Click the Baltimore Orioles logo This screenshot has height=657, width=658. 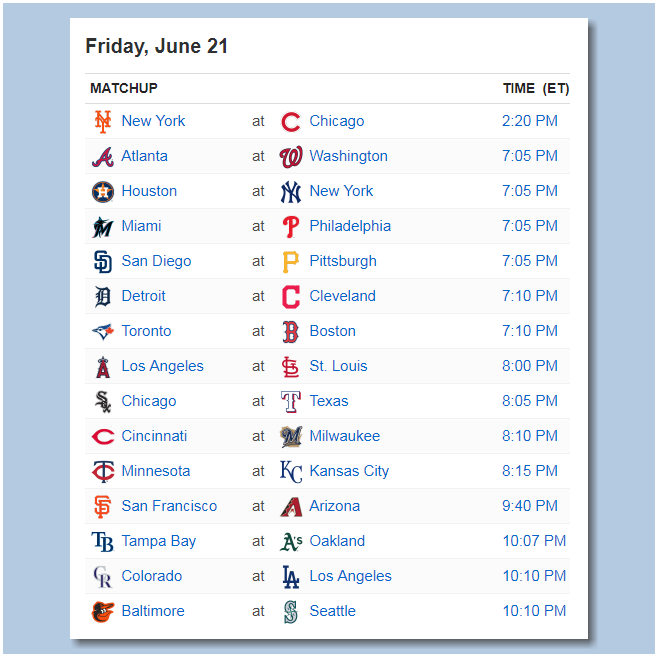point(103,611)
